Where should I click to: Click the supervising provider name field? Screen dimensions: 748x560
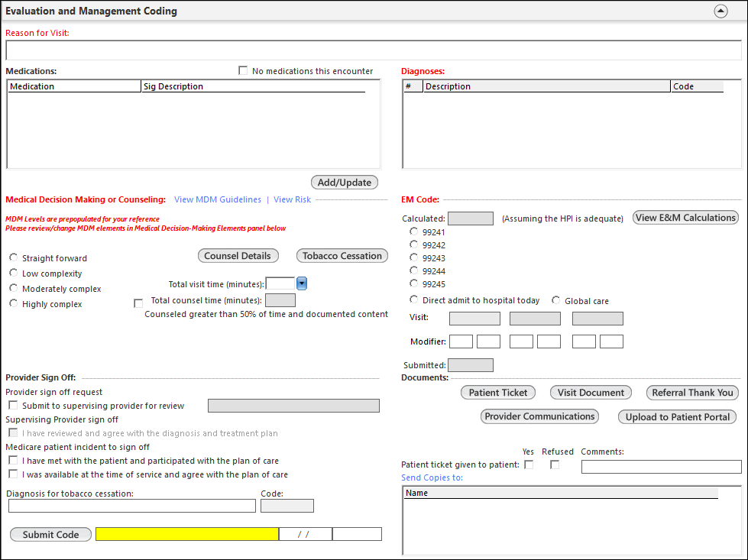293,406
